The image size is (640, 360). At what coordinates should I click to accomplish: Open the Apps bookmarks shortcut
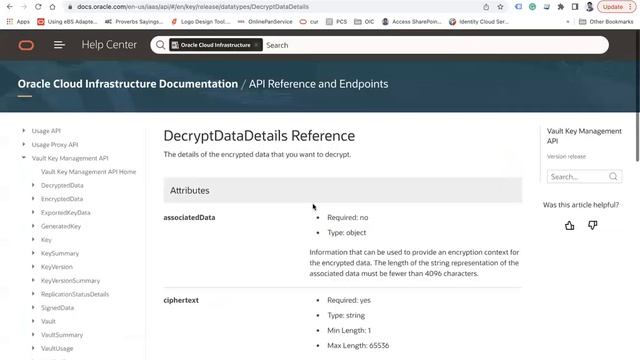click(18, 22)
